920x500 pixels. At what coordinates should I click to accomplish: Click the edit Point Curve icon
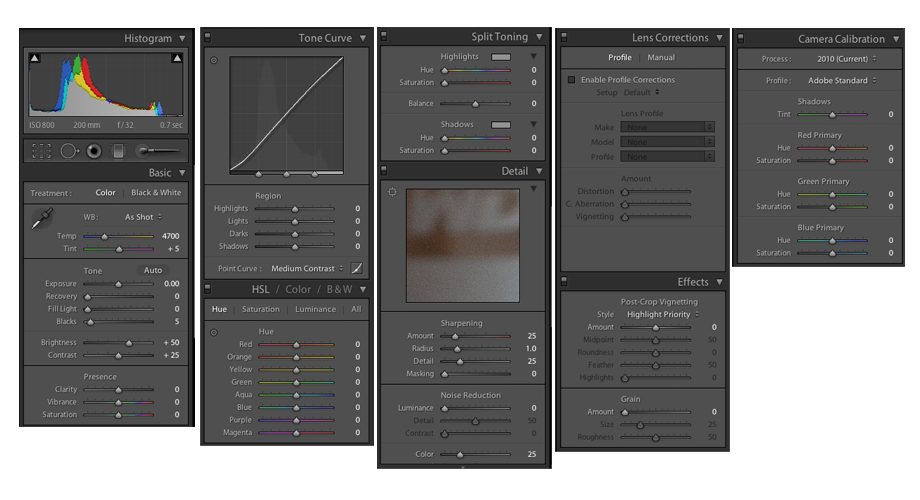(x=356, y=268)
